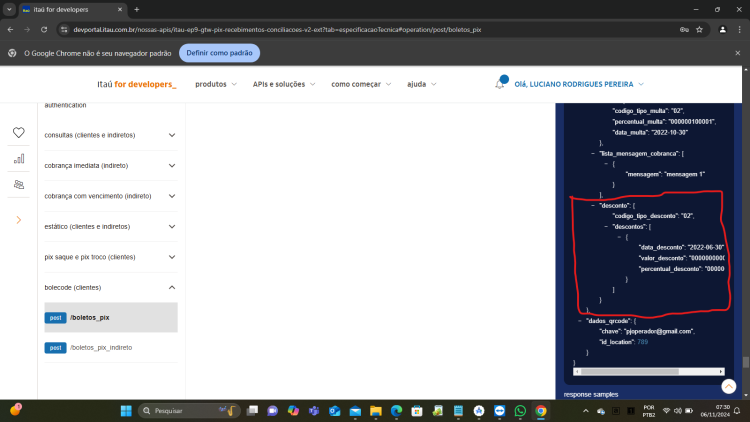Collapse the lista_mensagem_cobranca JSON node
The height and width of the screenshot is (422, 750).
click(x=593, y=154)
